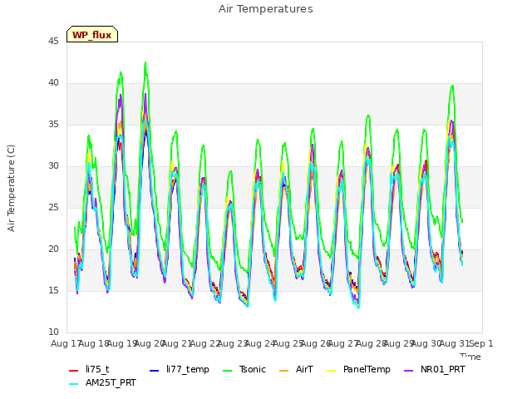
Task: Toggle the AirT legend entry
Action: pos(296,369)
